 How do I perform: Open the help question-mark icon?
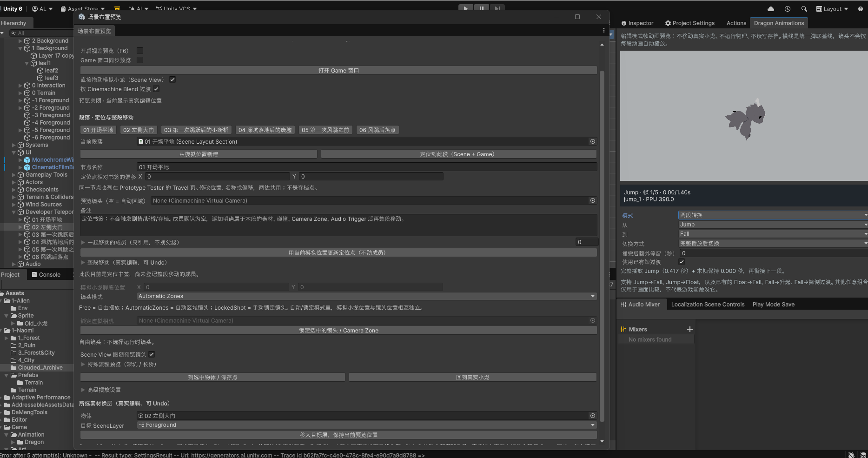pyautogui.click(x=861, y=9)
